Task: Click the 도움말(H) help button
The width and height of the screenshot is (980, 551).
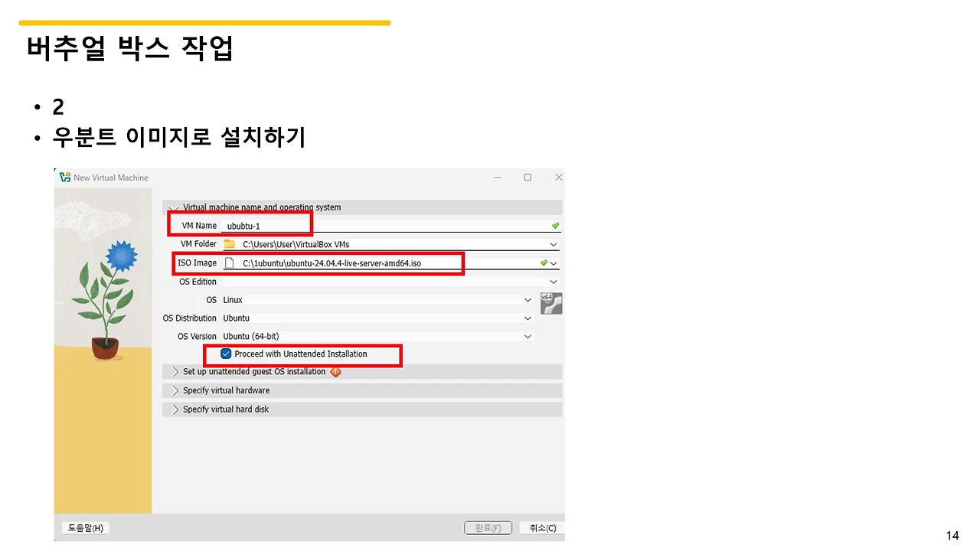Action: [84, 527]
